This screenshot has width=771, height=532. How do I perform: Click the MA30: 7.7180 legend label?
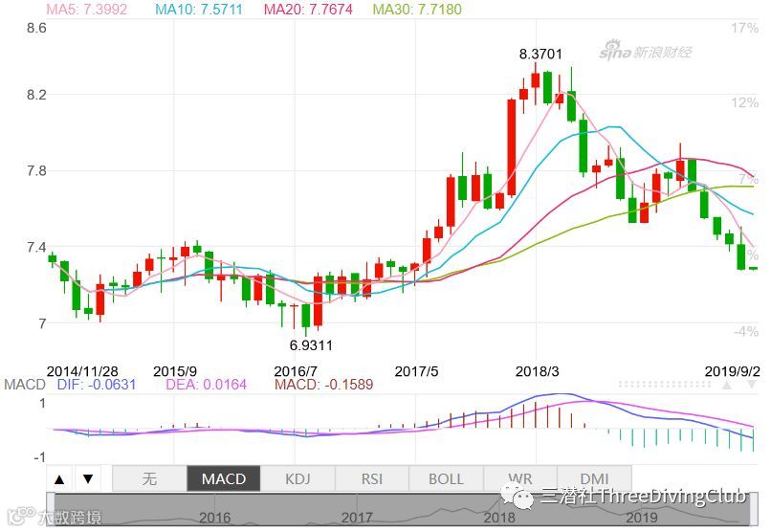tap(417, 9)
